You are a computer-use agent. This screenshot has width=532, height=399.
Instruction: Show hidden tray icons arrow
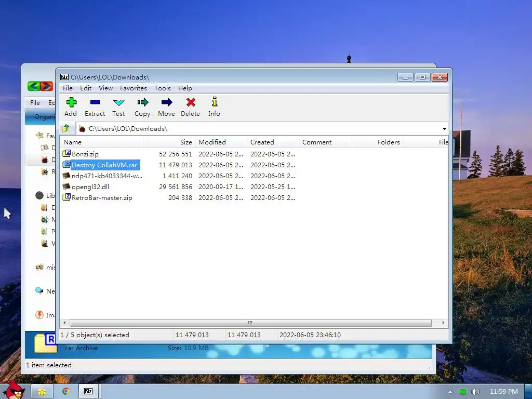450,392
